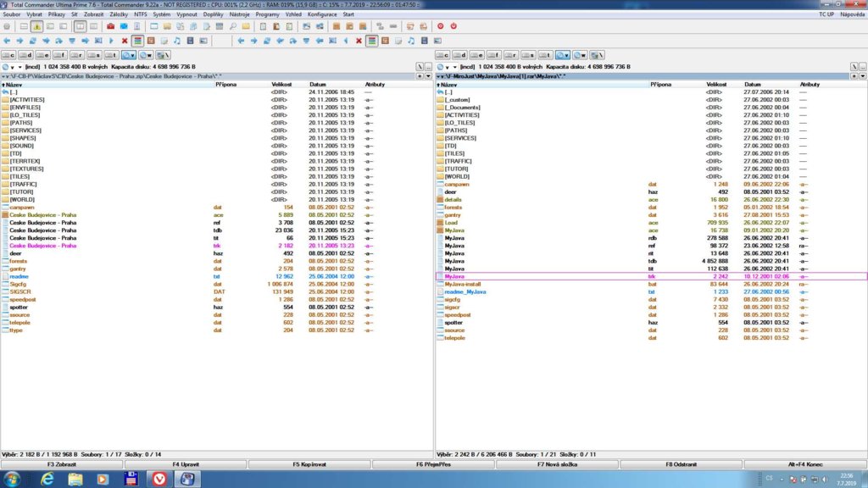868x488 pixels.
Task: Click root directory backslash button in left panel
Action: (x=420, y=66)
